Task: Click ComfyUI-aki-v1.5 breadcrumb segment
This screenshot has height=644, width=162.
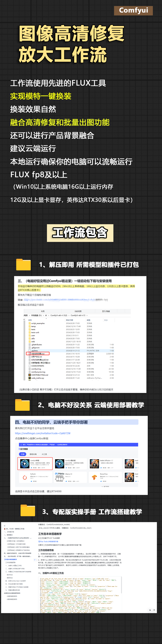Action: point(78,316)
